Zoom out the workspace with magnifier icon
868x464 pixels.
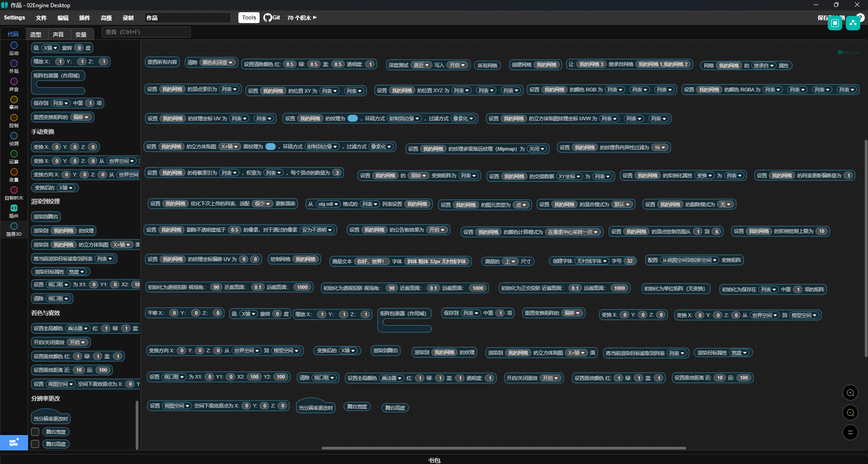coord(850,412)
